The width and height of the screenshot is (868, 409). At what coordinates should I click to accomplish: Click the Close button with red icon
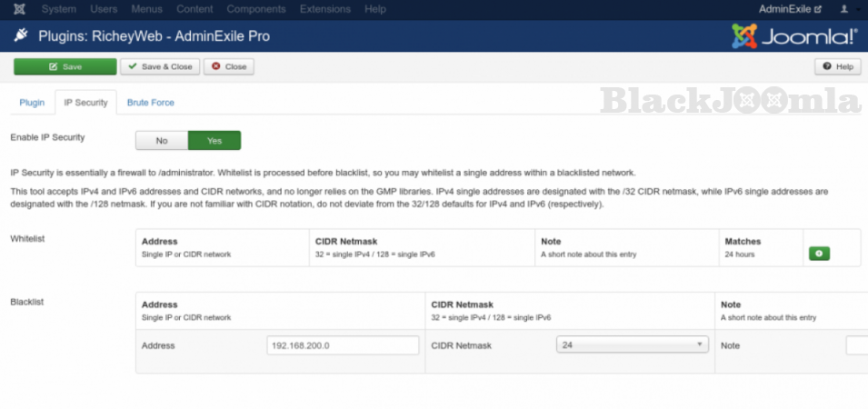(x=229, y=66)
